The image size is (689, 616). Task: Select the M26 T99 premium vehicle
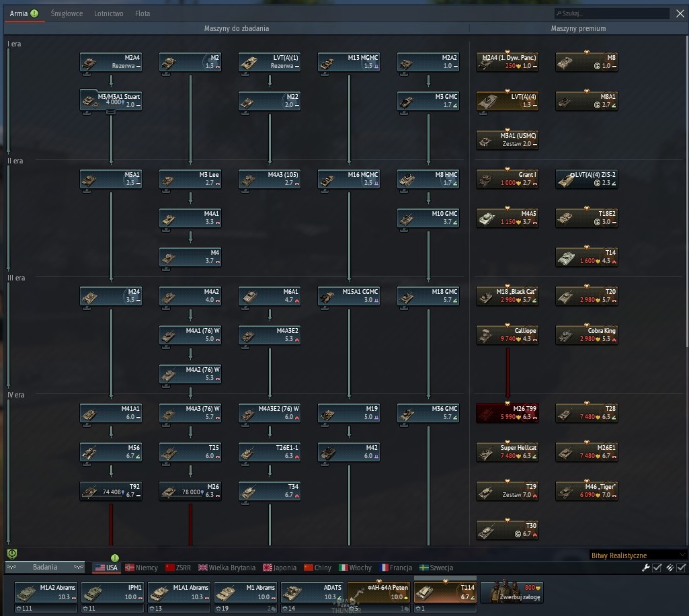(507, 413)
